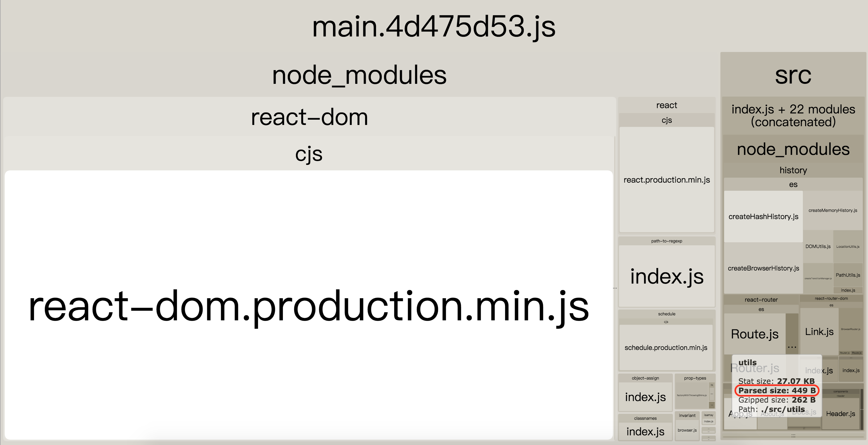The image size is (868, 445).
Task: Click the schedule package header
Action: (666, 314)
